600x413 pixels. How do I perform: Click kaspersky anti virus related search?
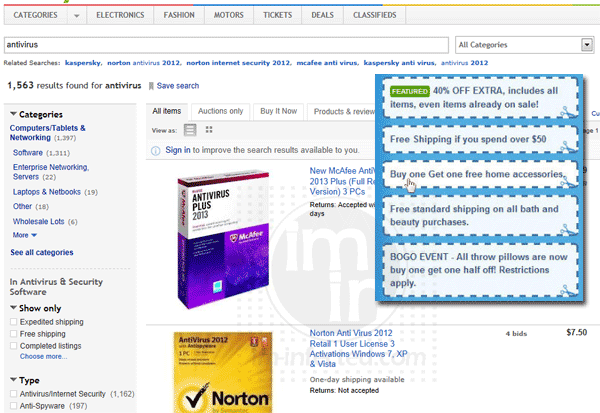[x=399, y=63]
